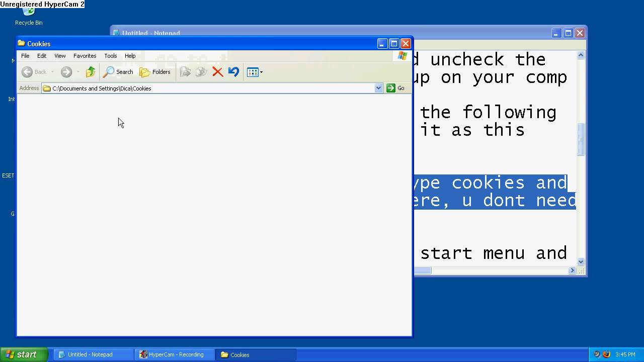Image resolution: width=644 pixels, height=362 pixels.
Task: Open the Search pane
Action: (118, 72)
